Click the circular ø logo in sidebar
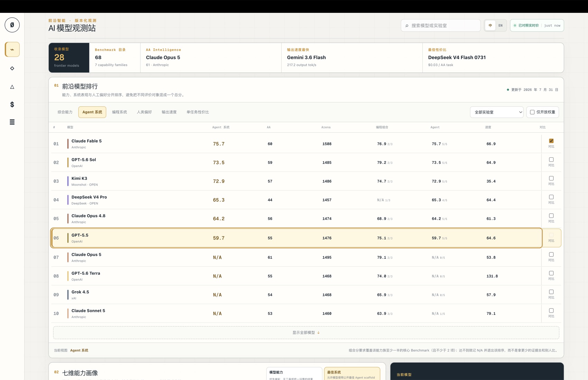Screen dimensions: 588x380 pyautogui.click(x=12, y=25)
